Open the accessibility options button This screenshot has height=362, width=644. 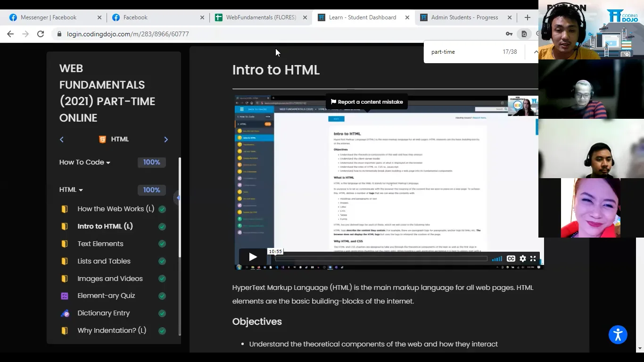click(618, 335)
